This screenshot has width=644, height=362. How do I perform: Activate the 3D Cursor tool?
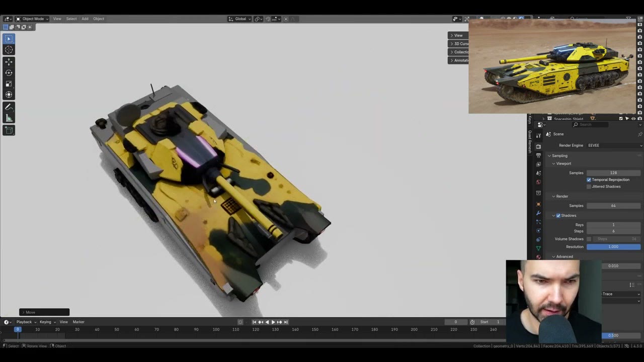pos(9,50)
